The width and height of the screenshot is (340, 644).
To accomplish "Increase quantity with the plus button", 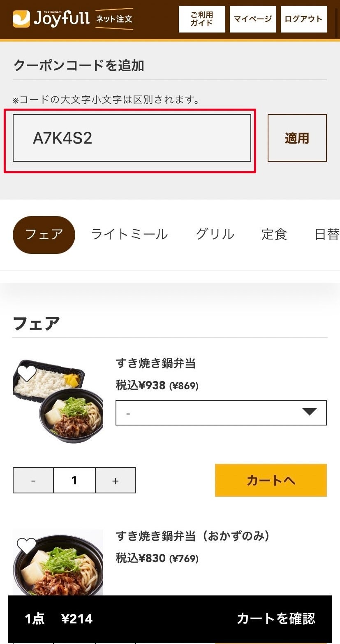I will [116, 480].
